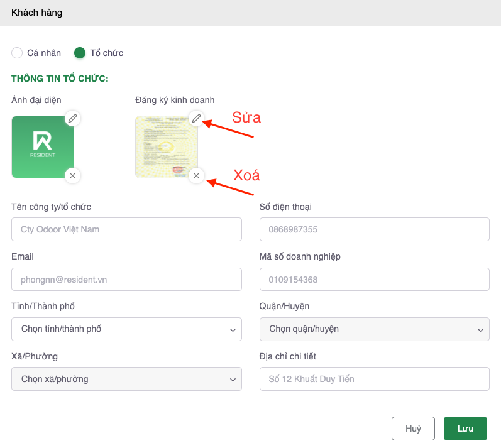Open the Chọn xã/phường dropdown

coord(126,379)
